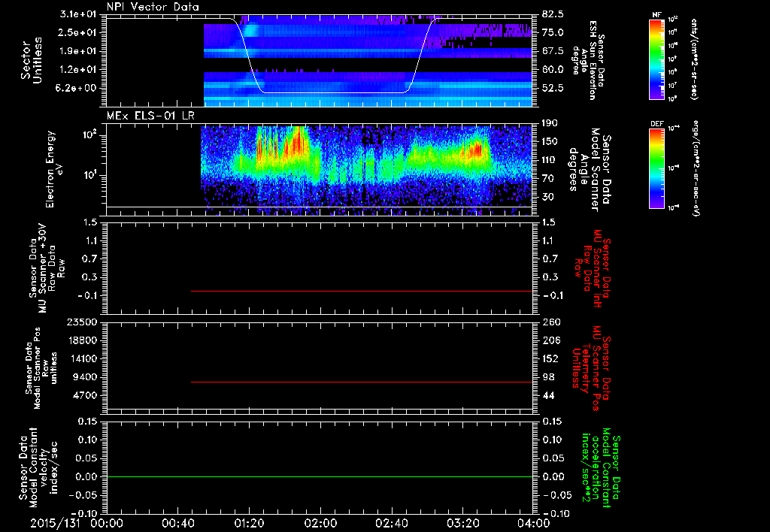770x532 pixels.
Task: Click the '260' telemetry tick label
Action: coord(551,322)
